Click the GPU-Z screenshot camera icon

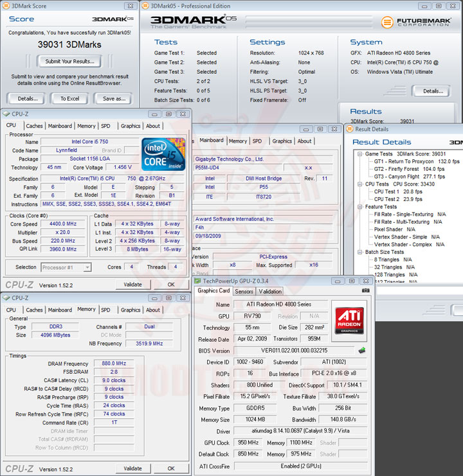366,290
